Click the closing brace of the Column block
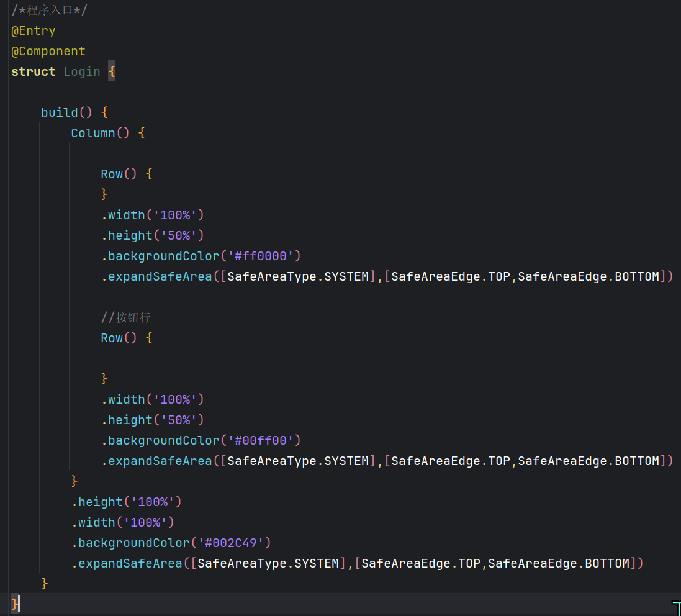The width and height of the screenshot is (681, 616). tap(74, 481)
